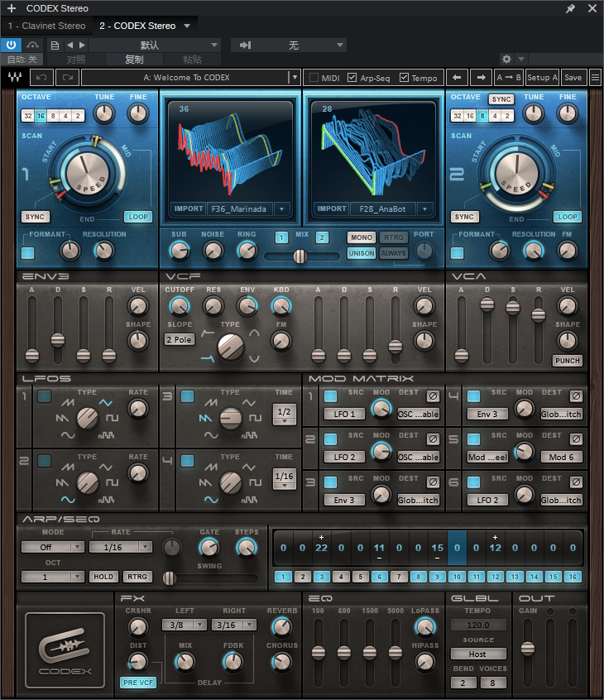Select triangle wave shape for LFO 1
This screenshot has height=700, width=604.
tap(106, 403)
